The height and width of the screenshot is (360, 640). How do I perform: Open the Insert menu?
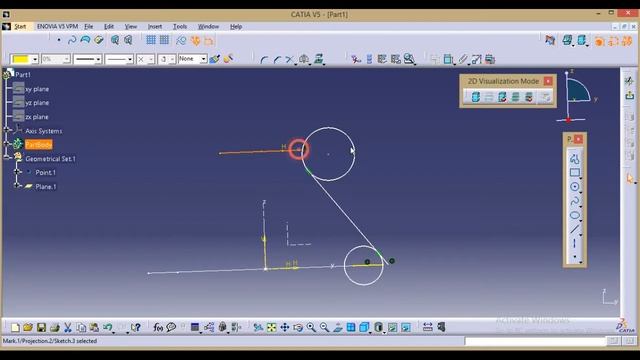[155, 27]
